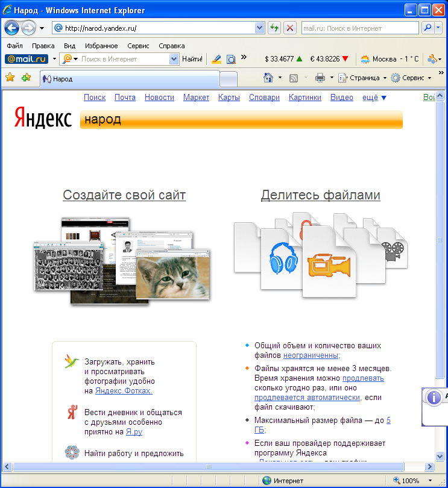Expand hidden mail.ru toolbar buttons chevron
This screenshot has height=488, width=448.
click(x=244, y=57)
